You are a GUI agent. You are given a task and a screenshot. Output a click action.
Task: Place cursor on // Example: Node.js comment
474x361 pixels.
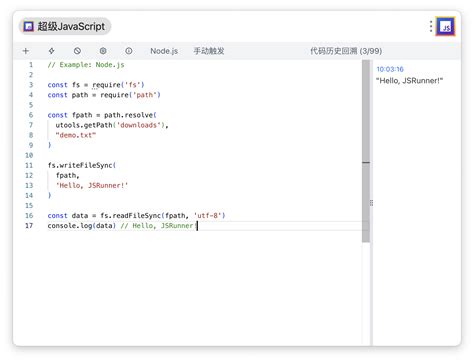tap(86, 65)
